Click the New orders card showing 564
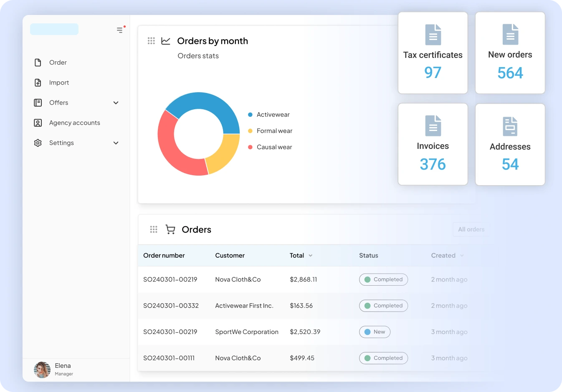This screenshot has height=392, width=562. click(510, 53)
